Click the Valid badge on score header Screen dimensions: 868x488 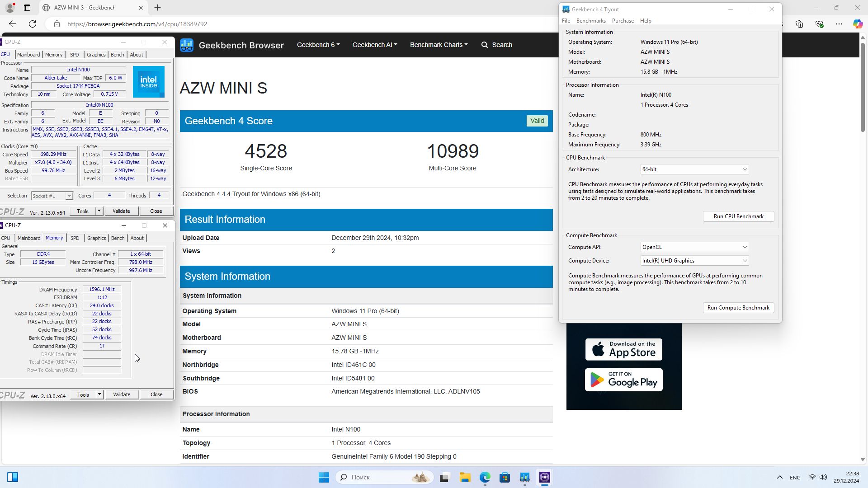(x=537, y=121)
